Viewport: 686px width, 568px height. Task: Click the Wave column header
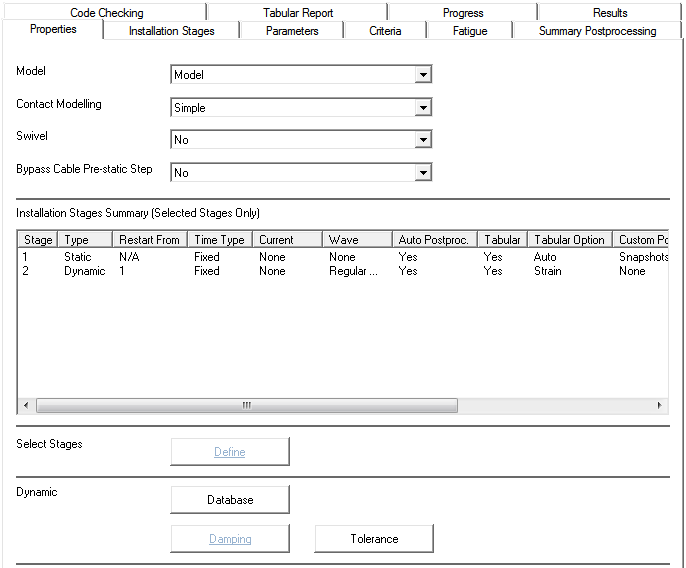pos(343,240)
